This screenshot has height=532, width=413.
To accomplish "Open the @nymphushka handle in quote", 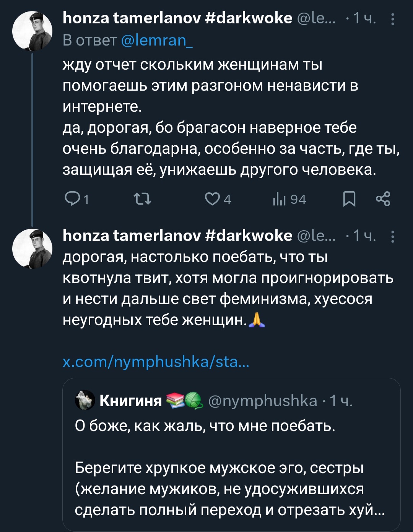I will click(263, 400).
